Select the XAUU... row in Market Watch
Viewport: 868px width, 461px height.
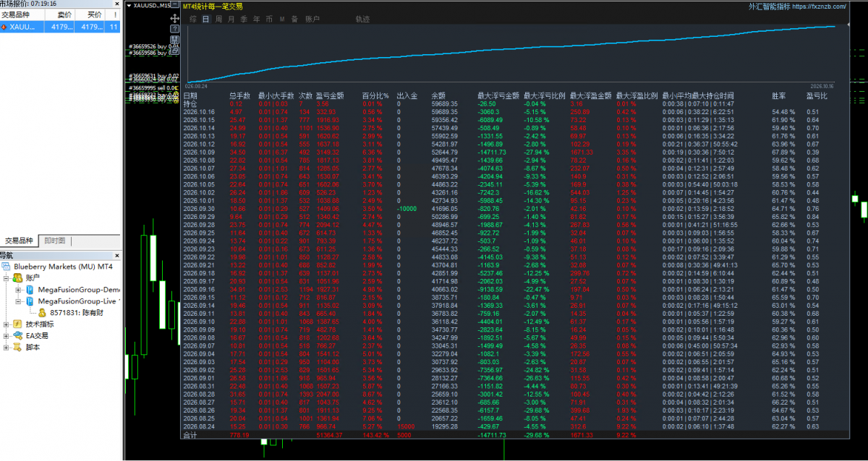(60, 27)
